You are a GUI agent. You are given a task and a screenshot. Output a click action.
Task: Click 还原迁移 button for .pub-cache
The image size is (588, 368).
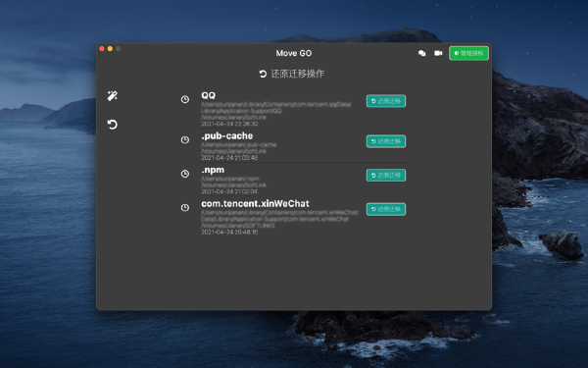click(x=386, y=141)
